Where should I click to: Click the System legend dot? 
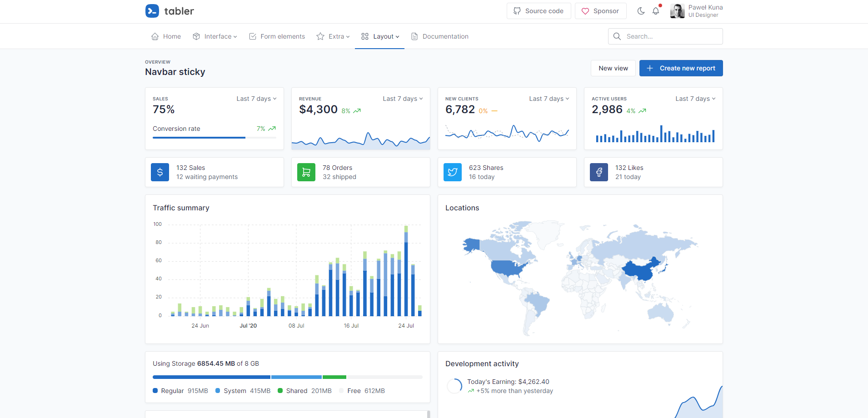218,391
